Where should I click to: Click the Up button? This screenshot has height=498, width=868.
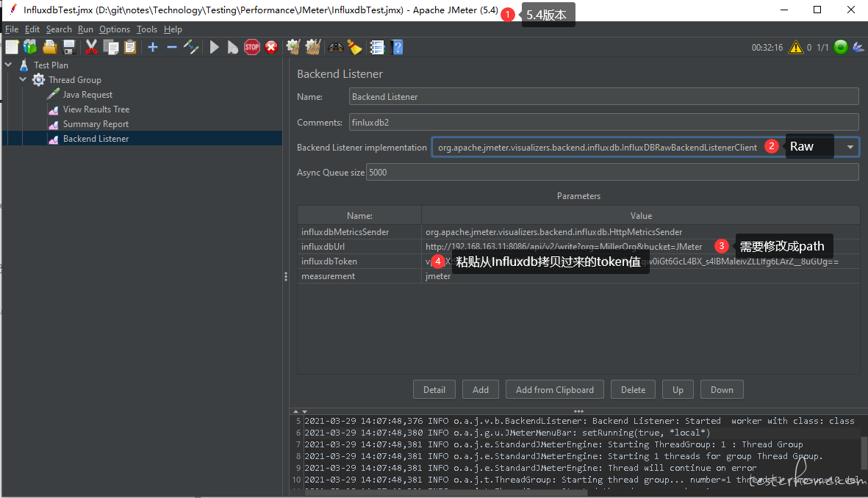(678, 389)
